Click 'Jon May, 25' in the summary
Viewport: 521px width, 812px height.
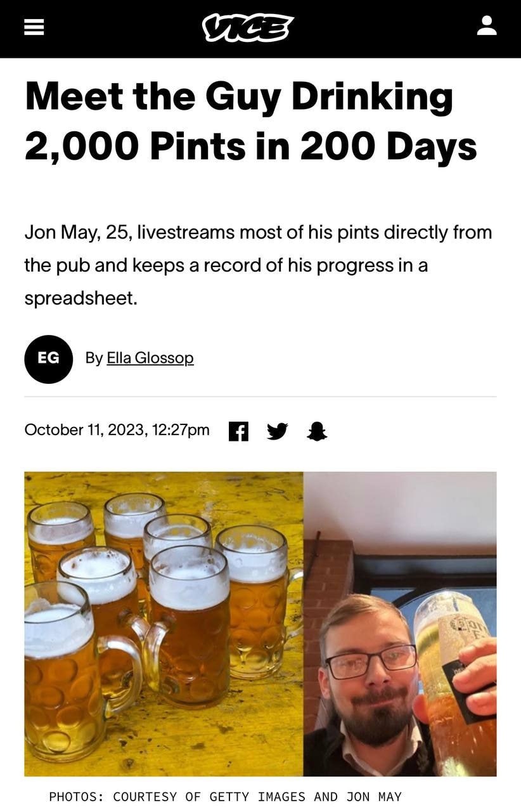pyautogui.click(x=76, y=233)
